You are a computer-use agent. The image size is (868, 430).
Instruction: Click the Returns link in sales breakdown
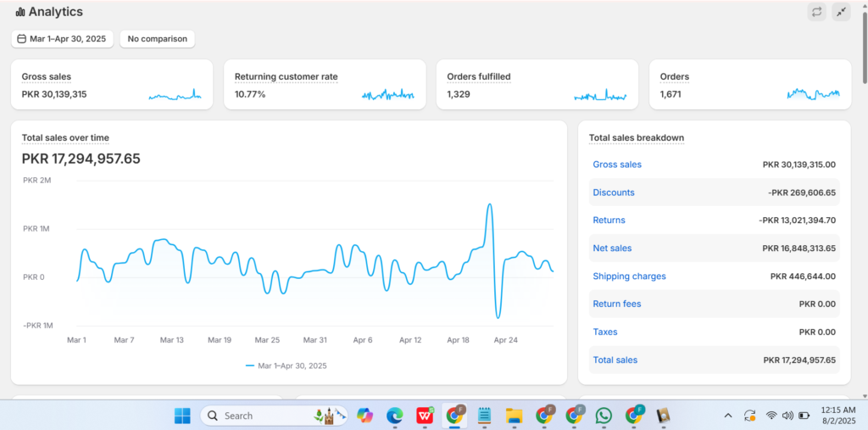point(609,221)
